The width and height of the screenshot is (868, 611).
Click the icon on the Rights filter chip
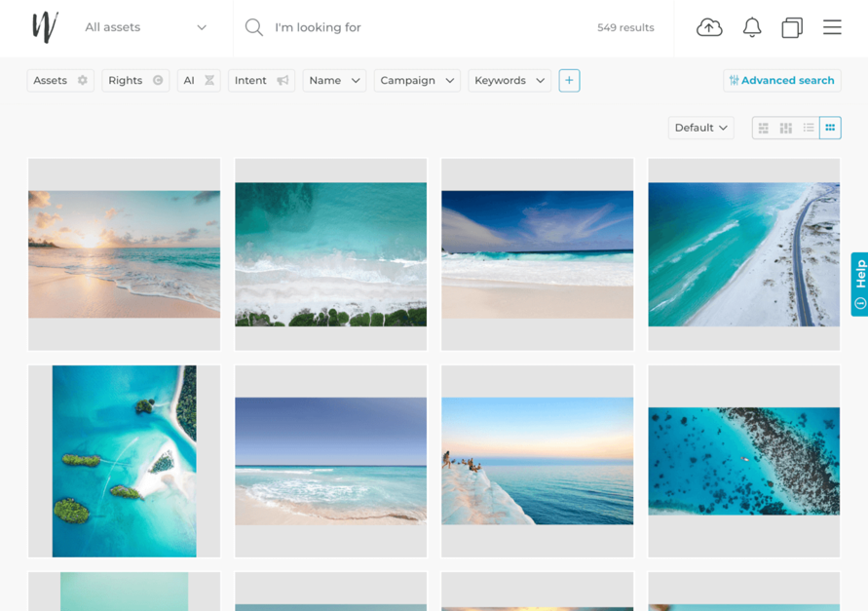click(x=158, y=80)
